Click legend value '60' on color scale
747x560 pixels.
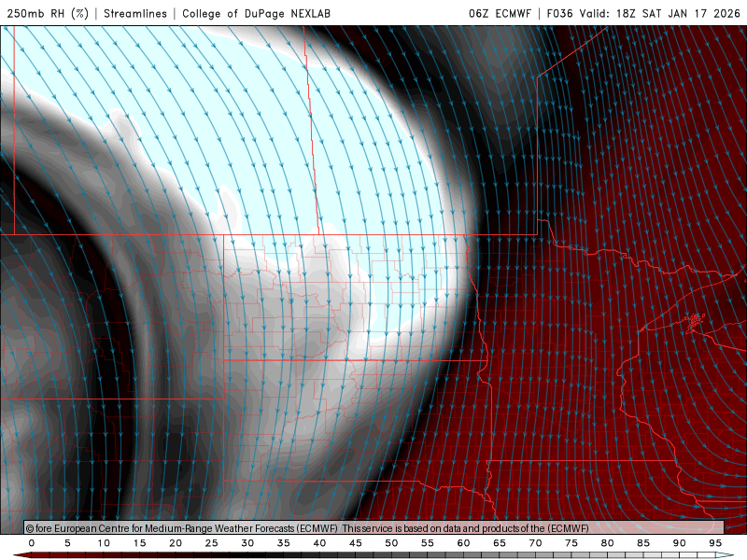click(463, 543)
